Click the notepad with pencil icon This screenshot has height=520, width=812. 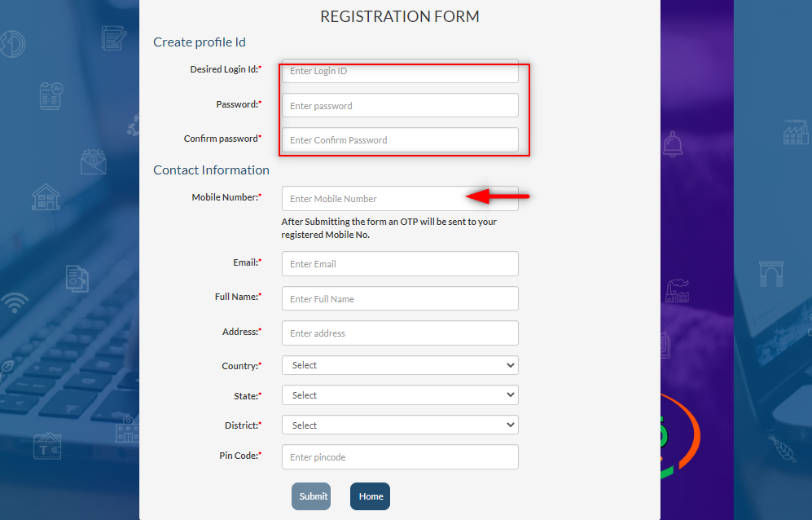114,37
